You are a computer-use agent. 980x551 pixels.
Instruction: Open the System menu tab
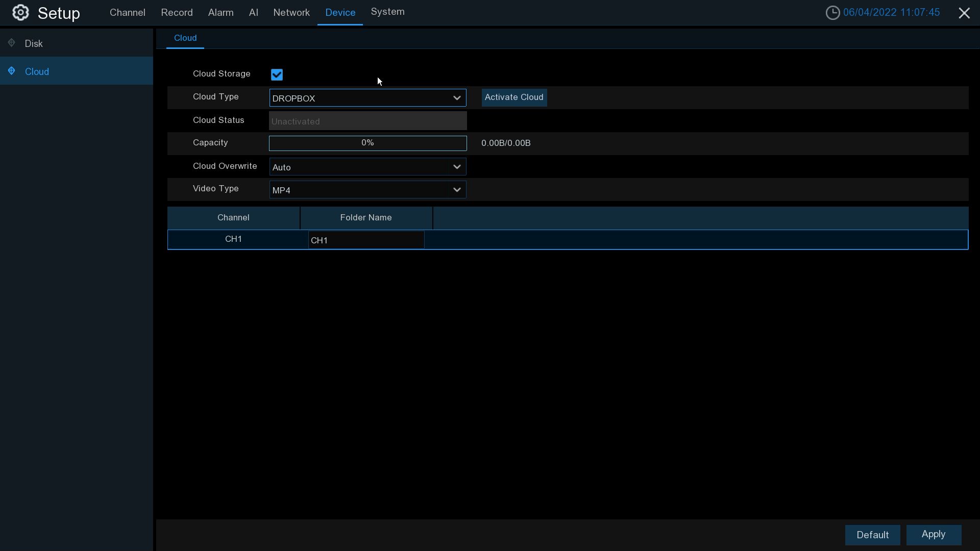click(x=387, y=12)
